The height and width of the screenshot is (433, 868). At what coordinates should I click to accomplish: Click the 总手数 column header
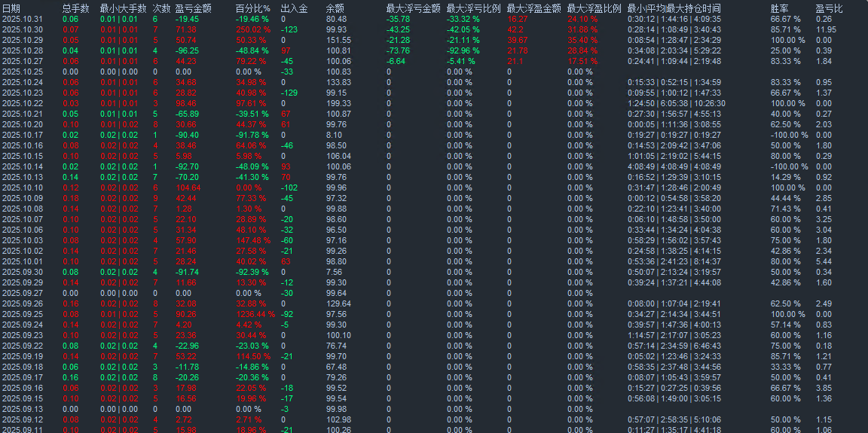[x=76, y=8]
